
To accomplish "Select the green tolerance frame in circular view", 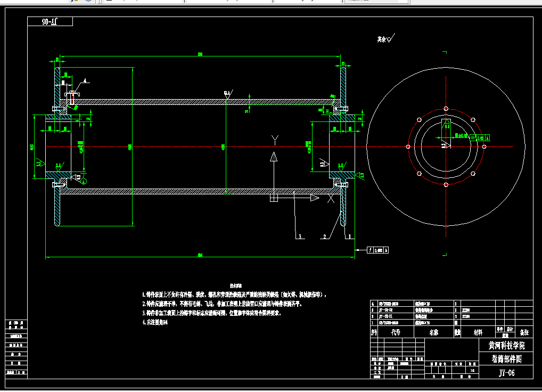I will click(x=480, y=137).
